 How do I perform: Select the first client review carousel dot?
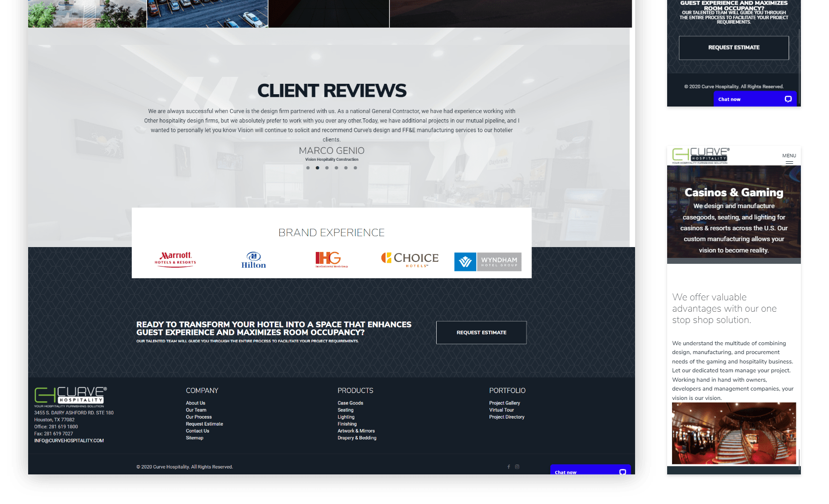coord(308,168)
